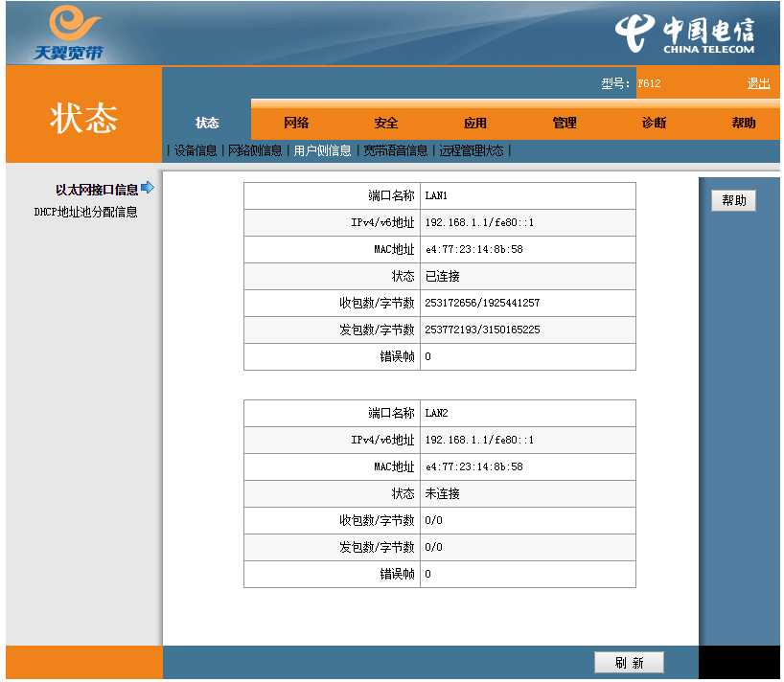Image resolution: width=784 pixels, height=682 pixels.
Task: Open the 诊断 tab
Action: pyautogui.click(x=654, y=123)
